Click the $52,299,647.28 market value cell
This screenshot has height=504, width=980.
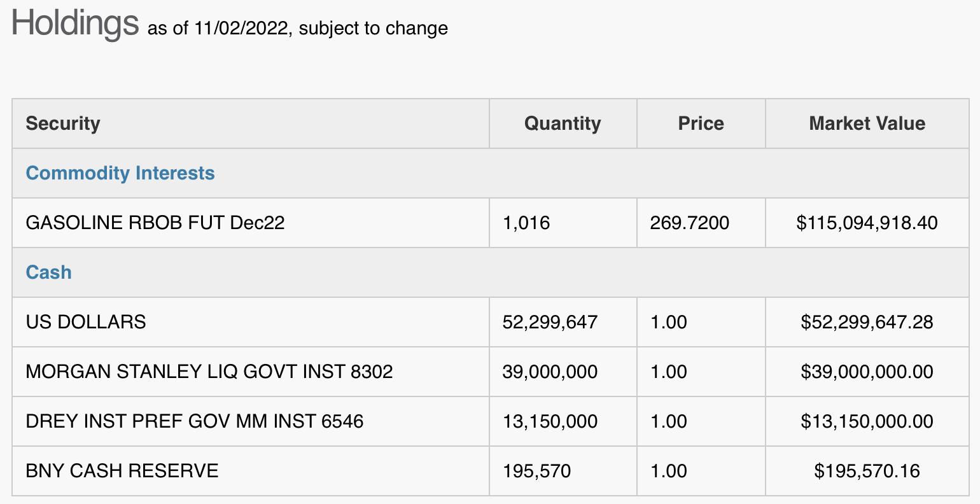[x=867, y=322]
